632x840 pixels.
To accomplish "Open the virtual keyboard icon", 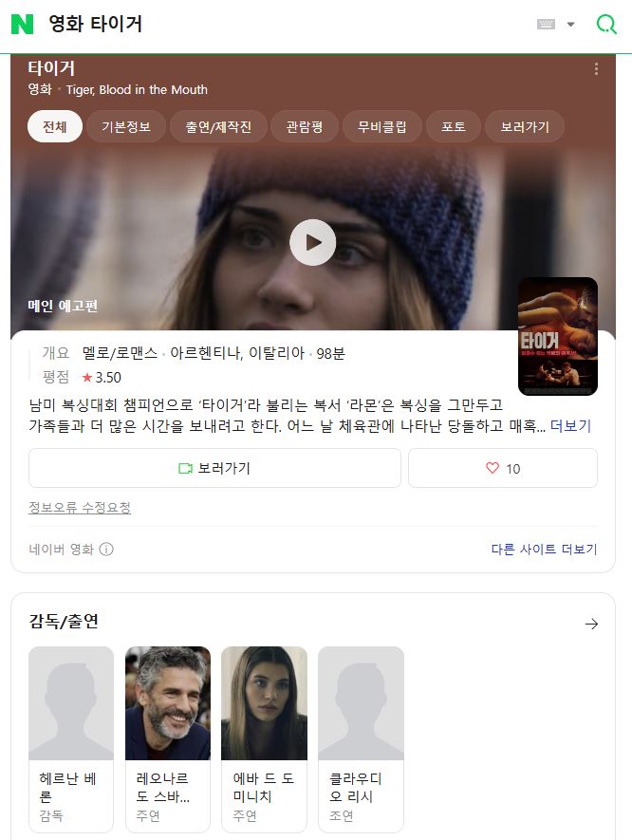I will tap(546, 25).
